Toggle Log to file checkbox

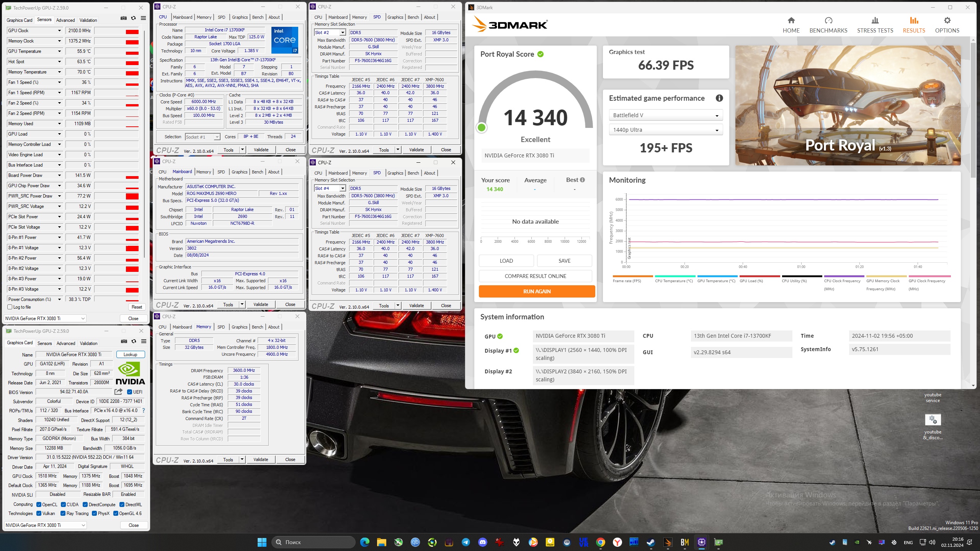click(10, 307)
